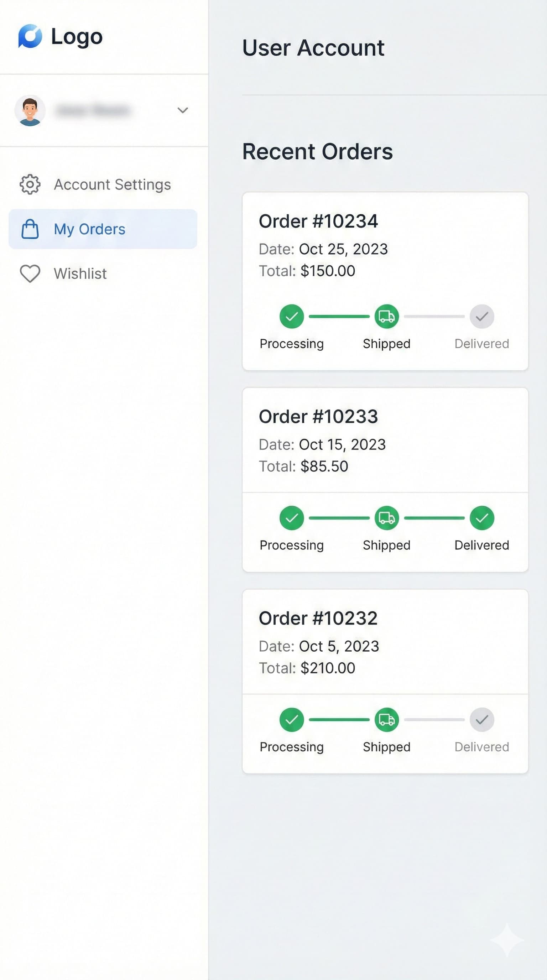Click grey Delivered checkmark on Order #10232
Viewport: 547px width, 980px height.
482,720
